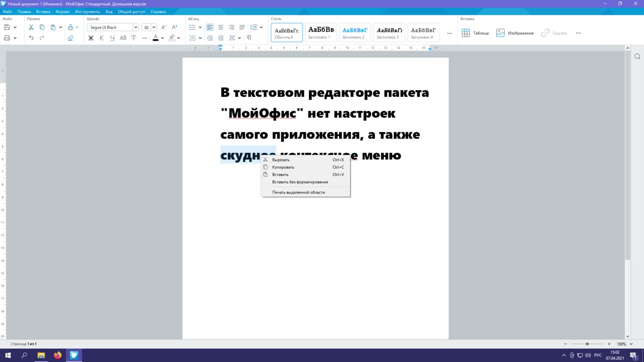Viewport: 644px width, 362px height.
Task: Toggle italic К formatting
Action: click(101, 38)
